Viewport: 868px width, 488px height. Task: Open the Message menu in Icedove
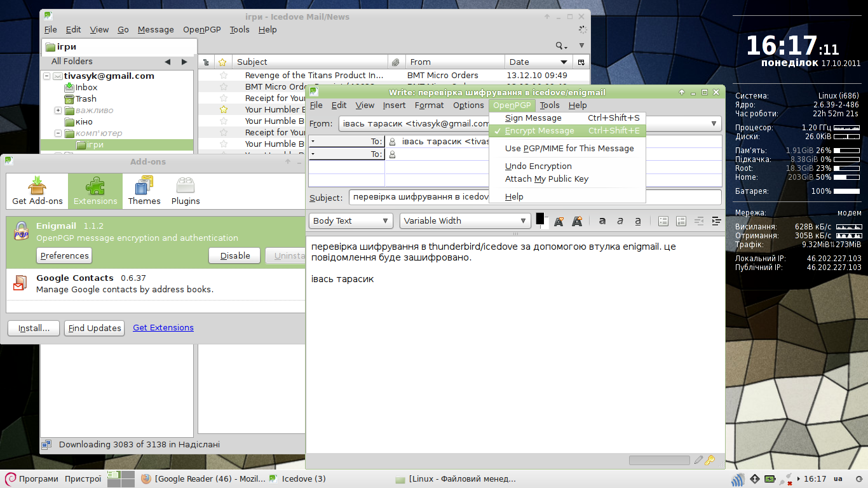coord(156,30)
